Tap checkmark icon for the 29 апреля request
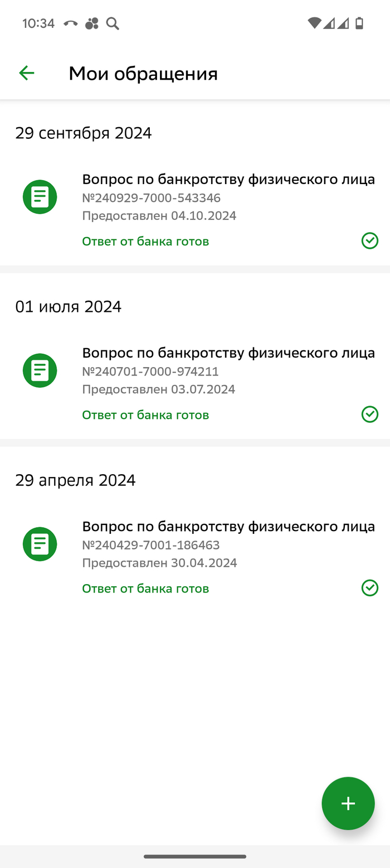 [x=370, y=588]
